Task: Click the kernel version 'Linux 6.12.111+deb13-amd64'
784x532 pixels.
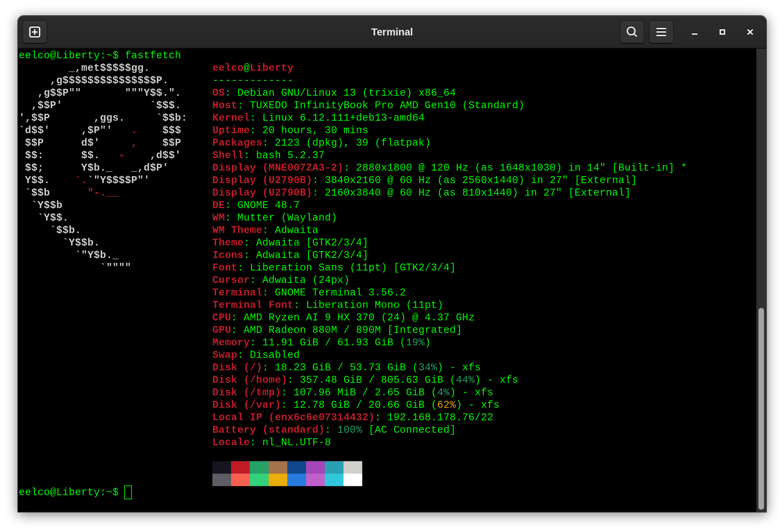Action: pyautogui.click(x=343, y=118)
